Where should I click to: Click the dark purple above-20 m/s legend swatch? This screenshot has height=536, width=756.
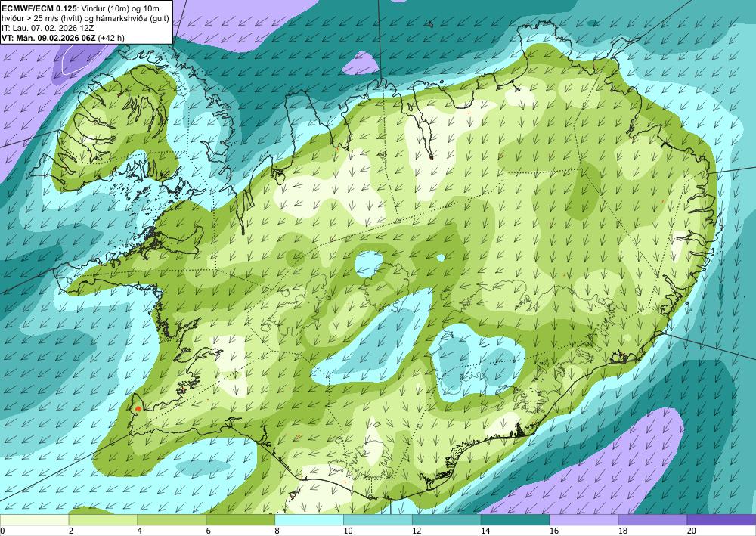coord(721,520)
